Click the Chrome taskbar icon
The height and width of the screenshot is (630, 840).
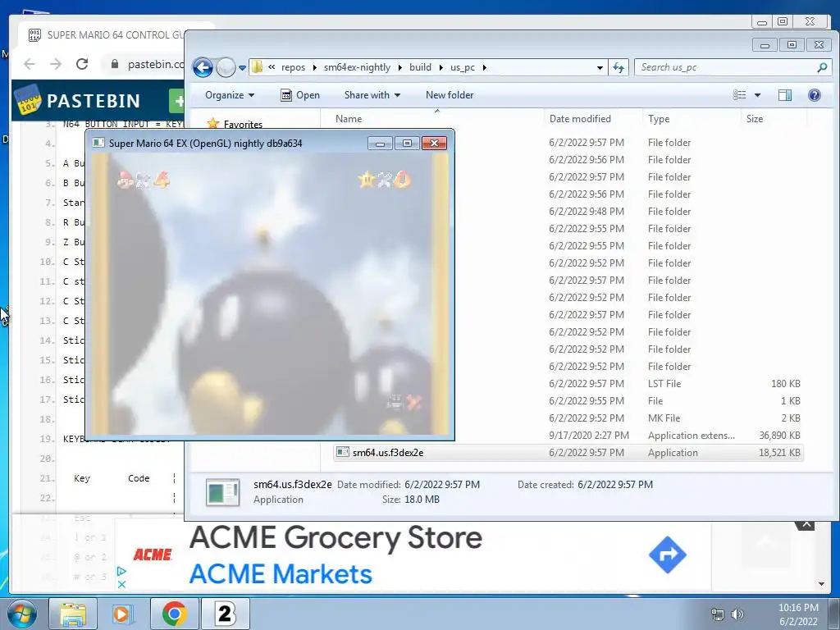click(x=174, y=614)
